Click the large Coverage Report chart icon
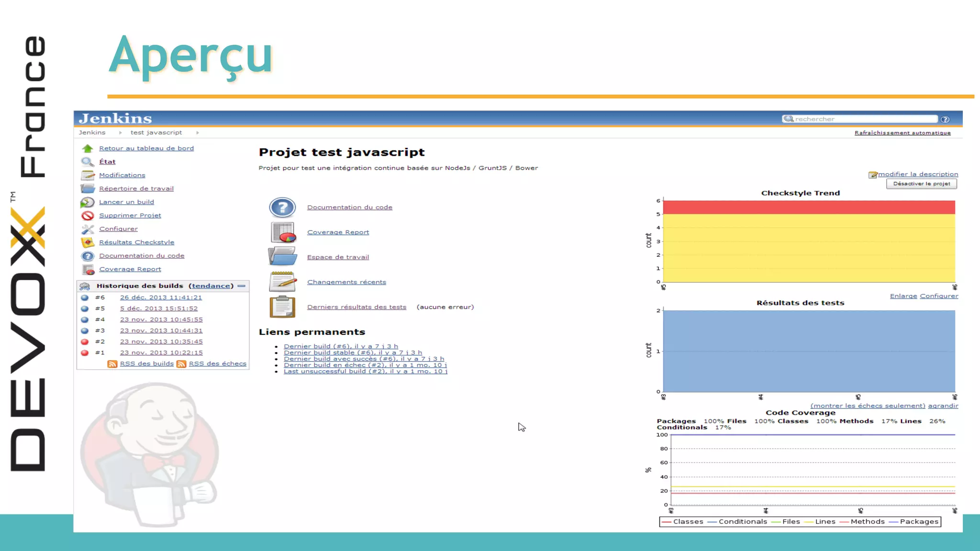Image resolution: width=980 pixels, height=551 pixels. point(282,232)
